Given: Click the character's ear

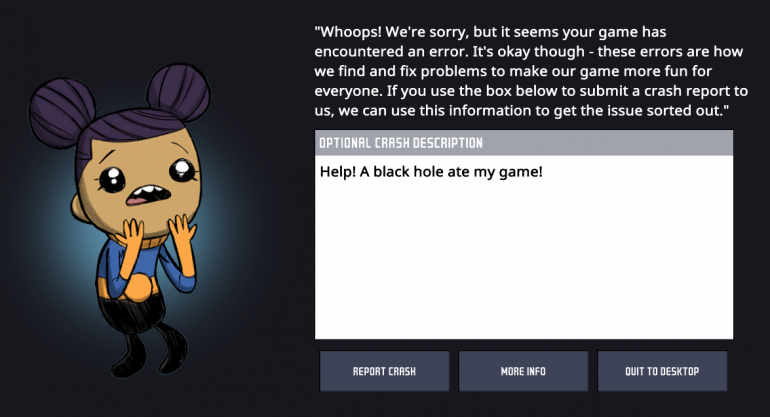Looking at the screenshot, I should (79, 208).
